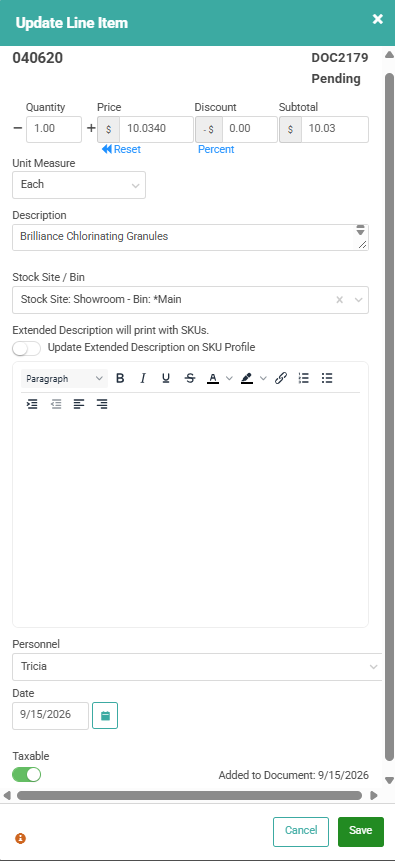Click the DOC2179 document number
The height and width of the screenshot is (861, 395).
tap(340, 58)
